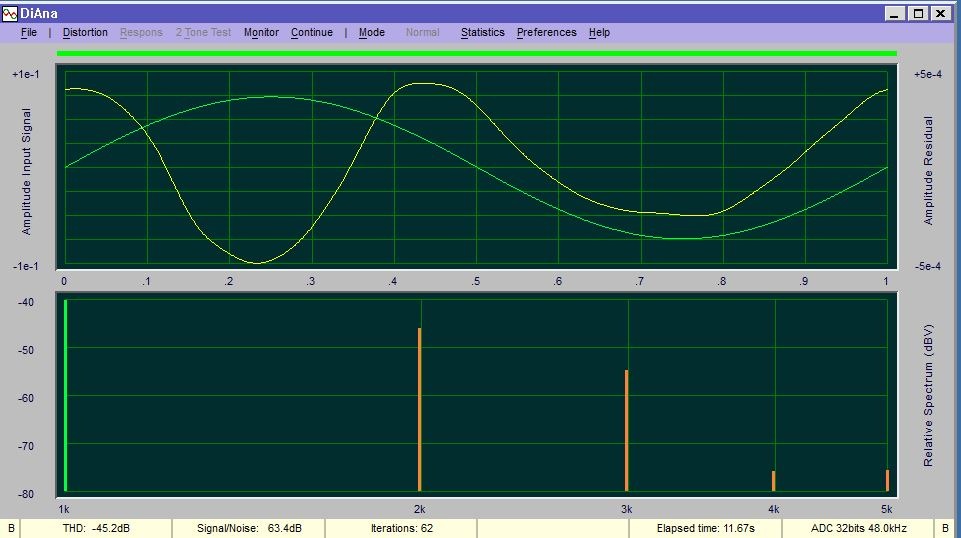Click the -60 dB spectrum scale label
The image size is (961, 538).
pyautogui.click(x=25, y=398)
